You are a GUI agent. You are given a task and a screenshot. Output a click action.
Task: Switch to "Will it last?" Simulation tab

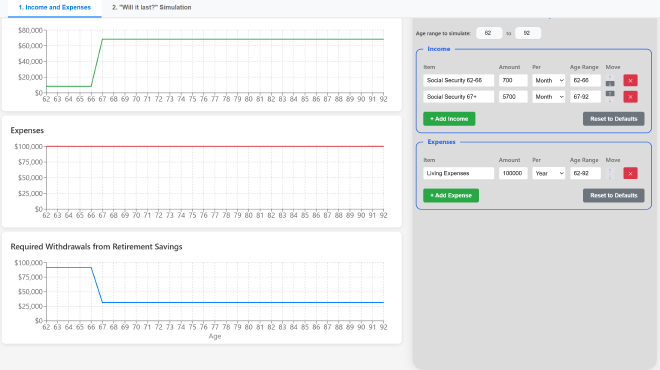[152, 8]
